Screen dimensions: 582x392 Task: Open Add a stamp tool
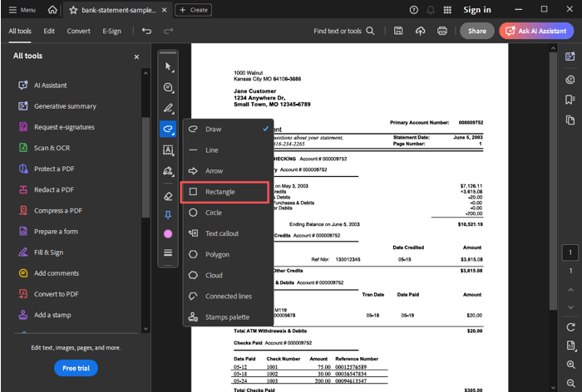[x=45, y=315]
